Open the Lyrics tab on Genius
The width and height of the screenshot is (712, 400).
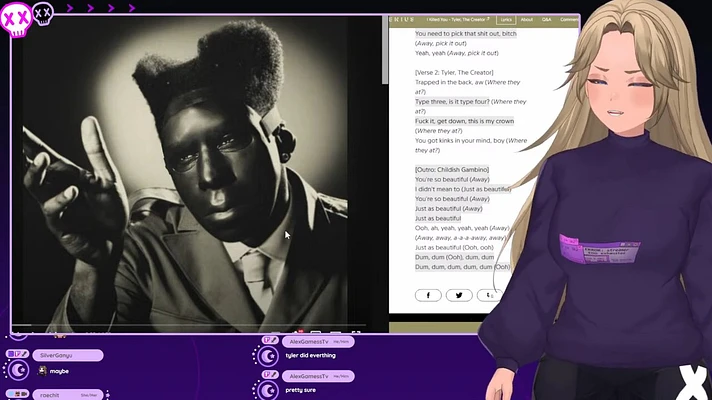click(x=506, y=20)
